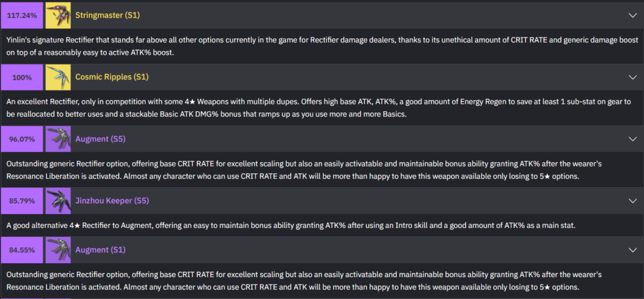This screenshot has width=644, height=299.
Task: Click the 84.55% rating badge
Action: (x=22, y=250)
